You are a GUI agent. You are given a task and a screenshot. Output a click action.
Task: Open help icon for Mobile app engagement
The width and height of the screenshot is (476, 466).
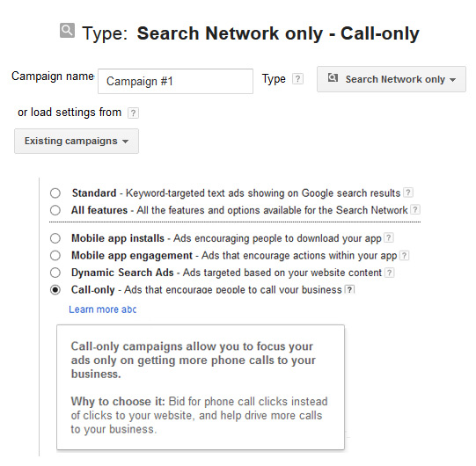(x=405, y=255)
